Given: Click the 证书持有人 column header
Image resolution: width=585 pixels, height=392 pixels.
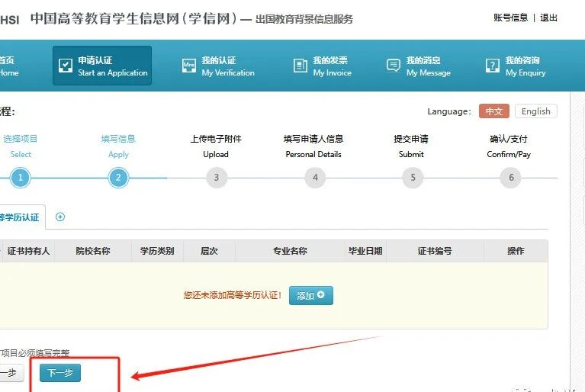Looking at the screenshot, I should [x=28, y=251].
